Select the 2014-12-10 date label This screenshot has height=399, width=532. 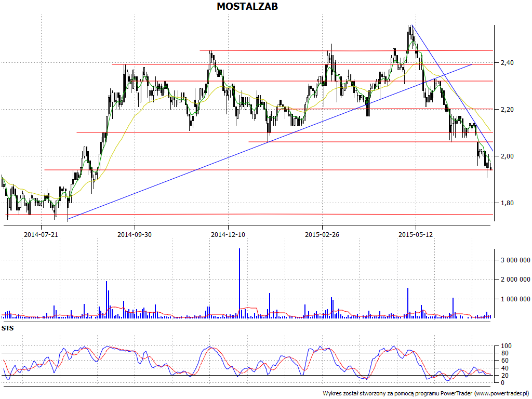[x=228, y=234]
